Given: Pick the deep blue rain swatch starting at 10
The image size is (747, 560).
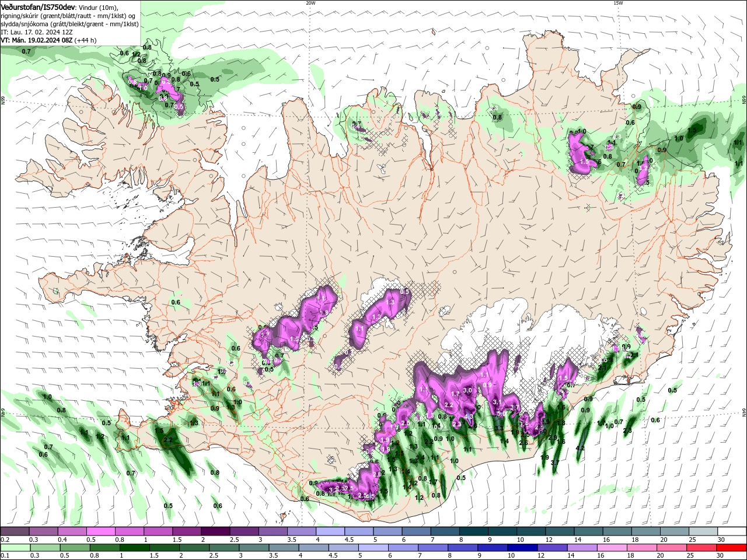Looking at the screenshot, I should click(x=523, y=548).
